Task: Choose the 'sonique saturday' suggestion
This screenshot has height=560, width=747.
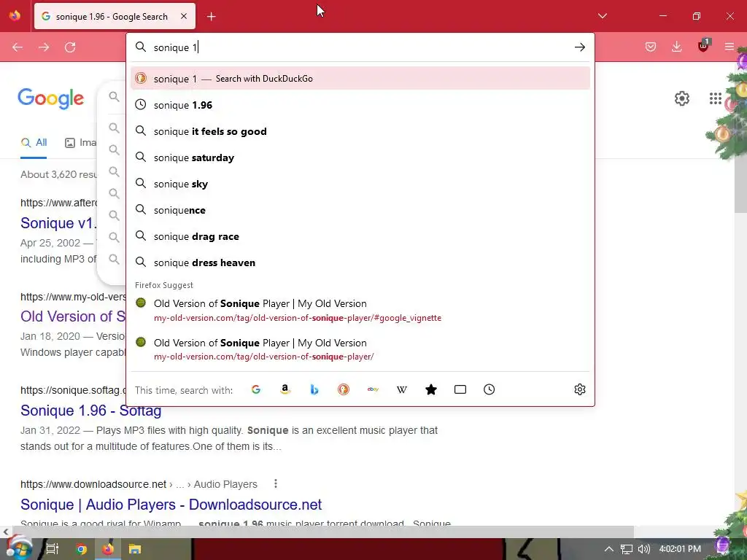Action: coord(360,157)
